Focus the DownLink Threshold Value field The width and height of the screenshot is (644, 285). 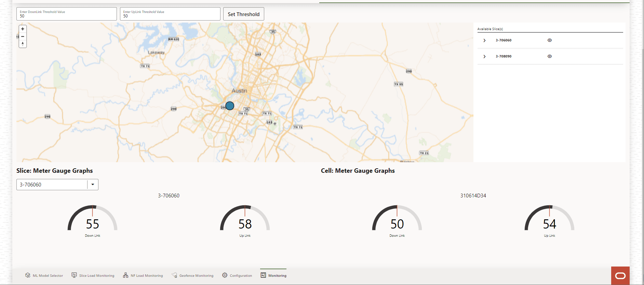pyautogui.click(x=67, y=14)
